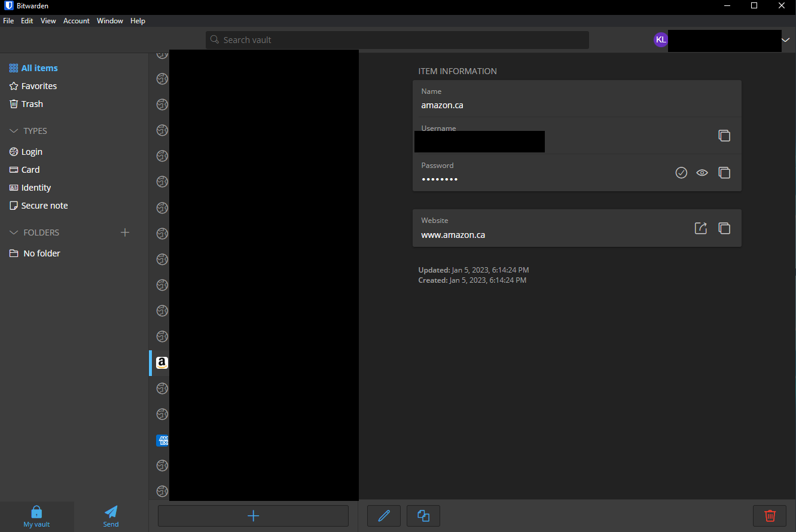Screen dimensions: 796x532
Task: Select the No folder entry
Action: pos(35,253)
